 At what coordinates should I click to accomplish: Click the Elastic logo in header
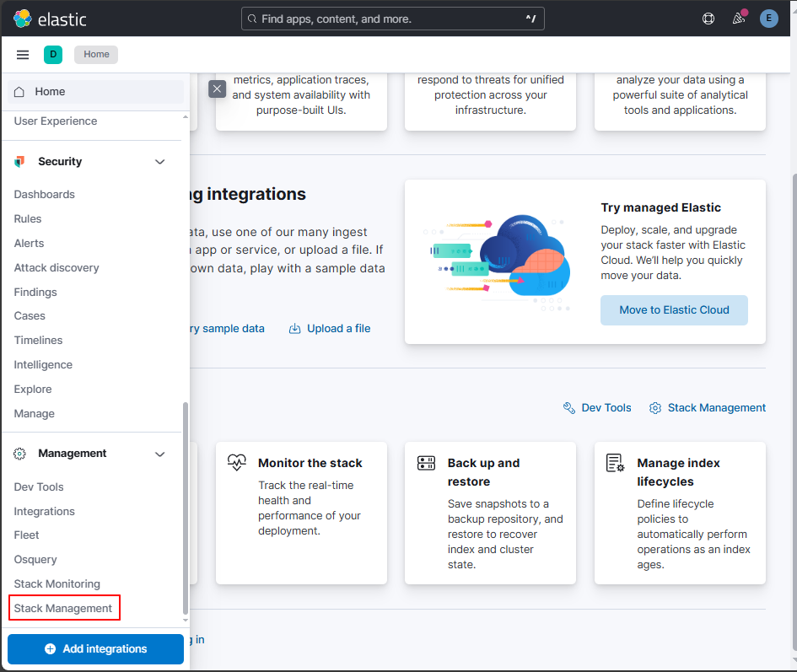coord(50,19)
